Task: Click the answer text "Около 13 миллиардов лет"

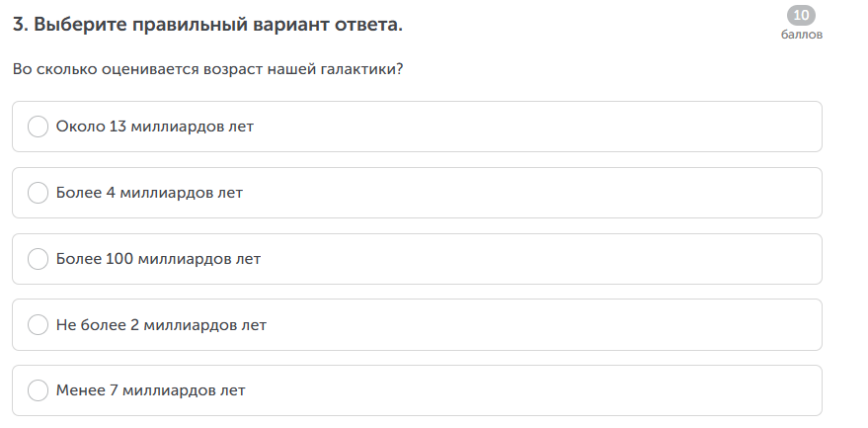Action: coord(155,127)
